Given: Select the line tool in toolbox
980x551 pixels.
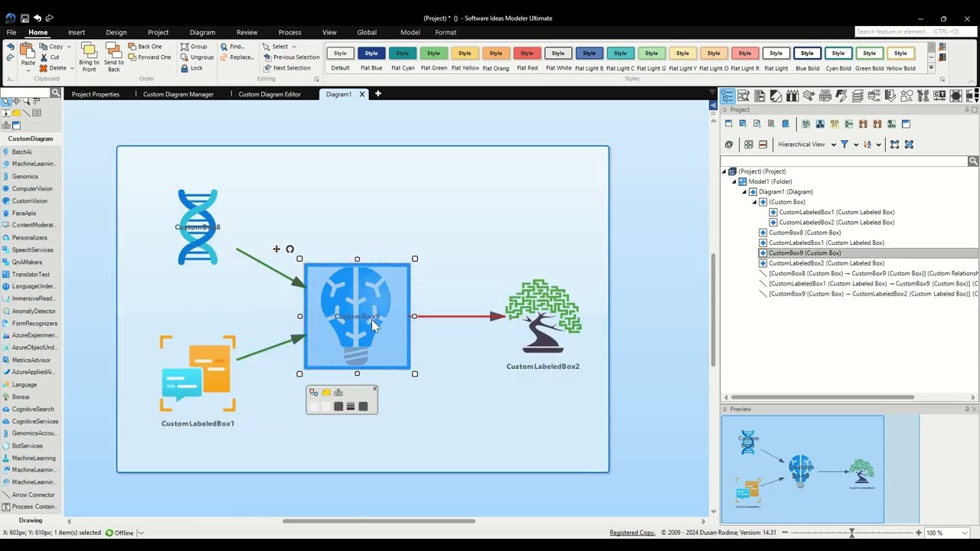Looking at the screenshot, I should 26,113.
